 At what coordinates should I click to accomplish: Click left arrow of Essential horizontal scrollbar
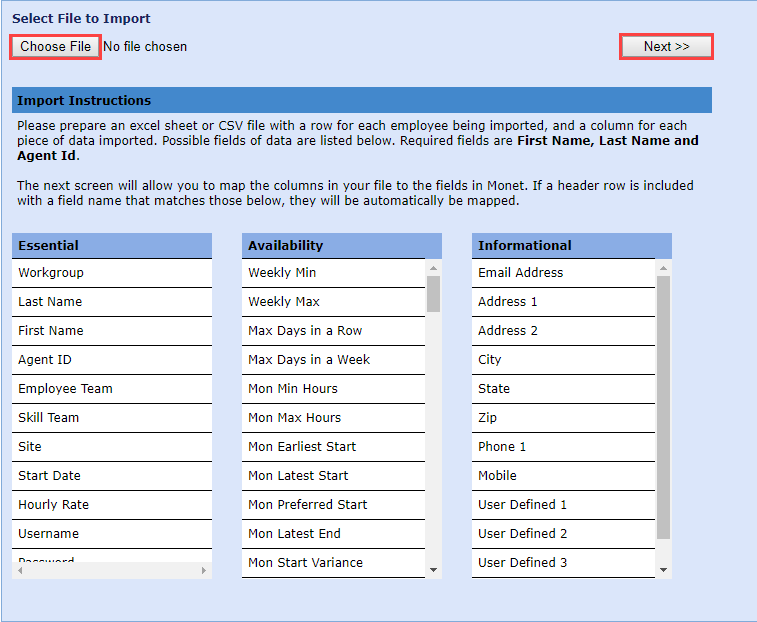[x=19, y=570]
